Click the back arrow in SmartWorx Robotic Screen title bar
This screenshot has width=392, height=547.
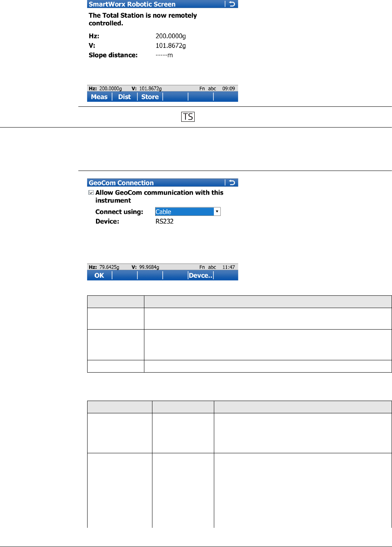(x=232, y=4)
